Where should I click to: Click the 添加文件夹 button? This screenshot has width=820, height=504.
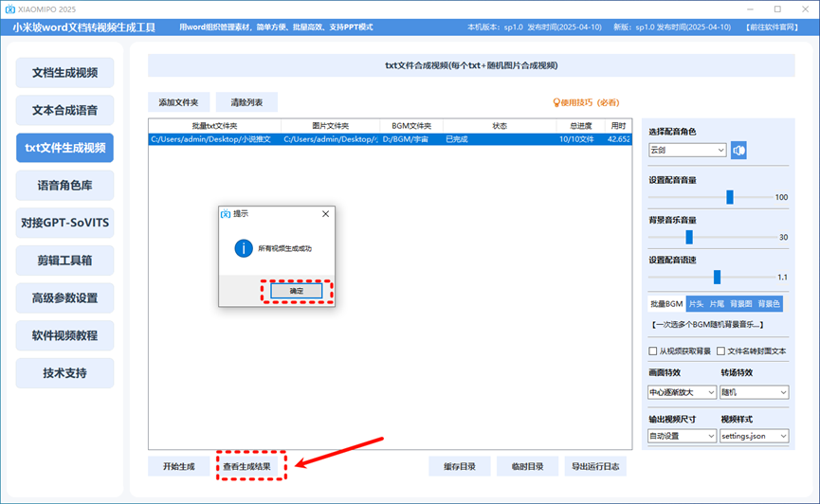click(x=179, y=102)
